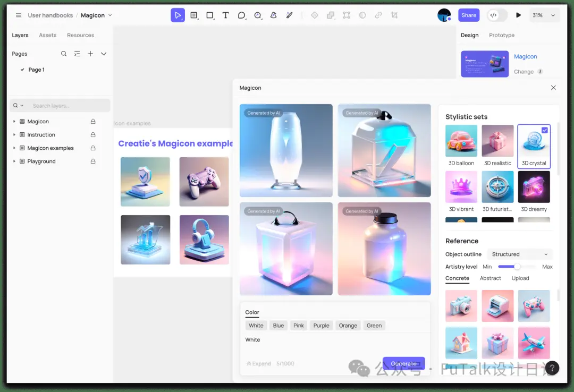Viewport: 574px width, 392px height.
Task: Select the Move cursor tool
Action: click(178, 15)
